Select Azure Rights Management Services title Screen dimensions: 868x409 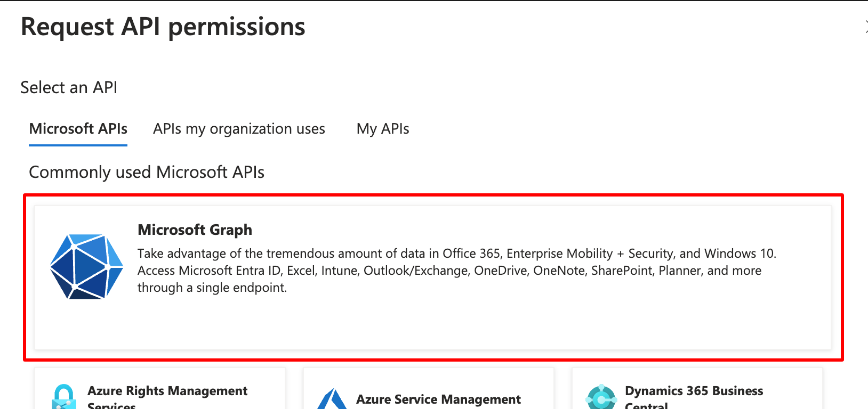click(x=167, y=398)
